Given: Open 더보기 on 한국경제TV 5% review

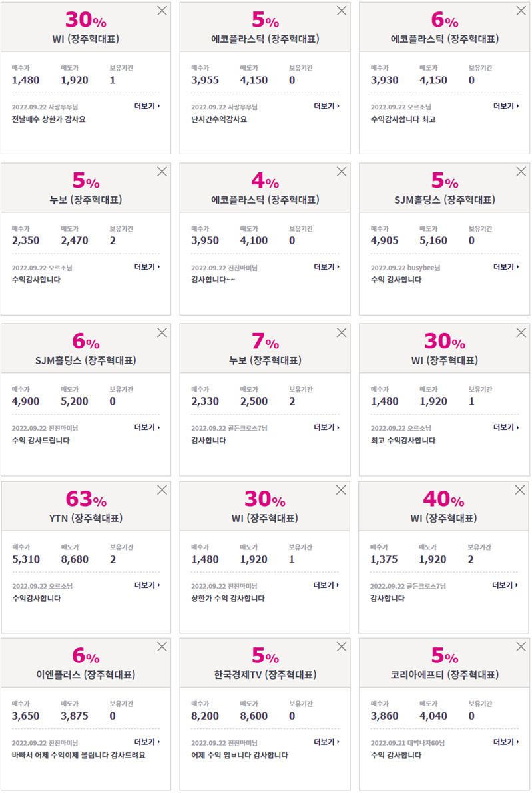Looking at the screenshot, I should [x=327, y=742].
